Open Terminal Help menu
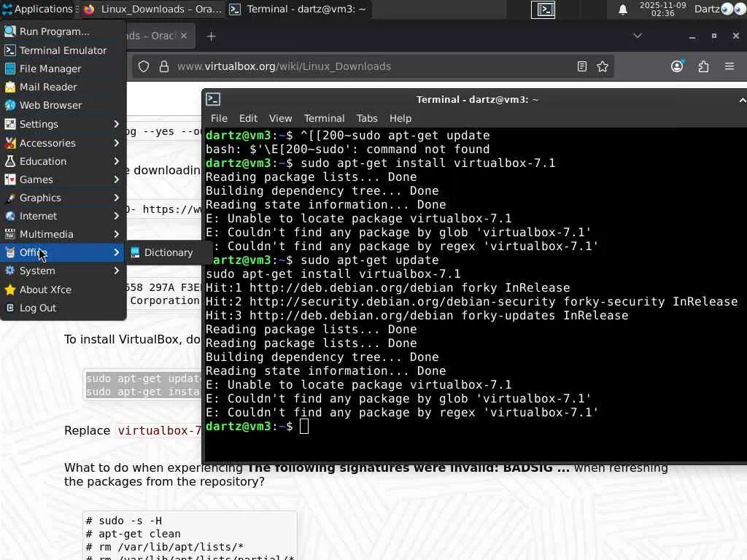This screenshot has width=747, height=560. [x=400, y=118]
